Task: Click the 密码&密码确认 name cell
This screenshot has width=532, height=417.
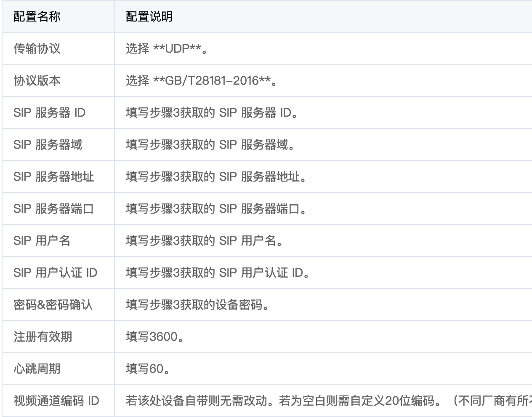Action: tap(53, 305)
